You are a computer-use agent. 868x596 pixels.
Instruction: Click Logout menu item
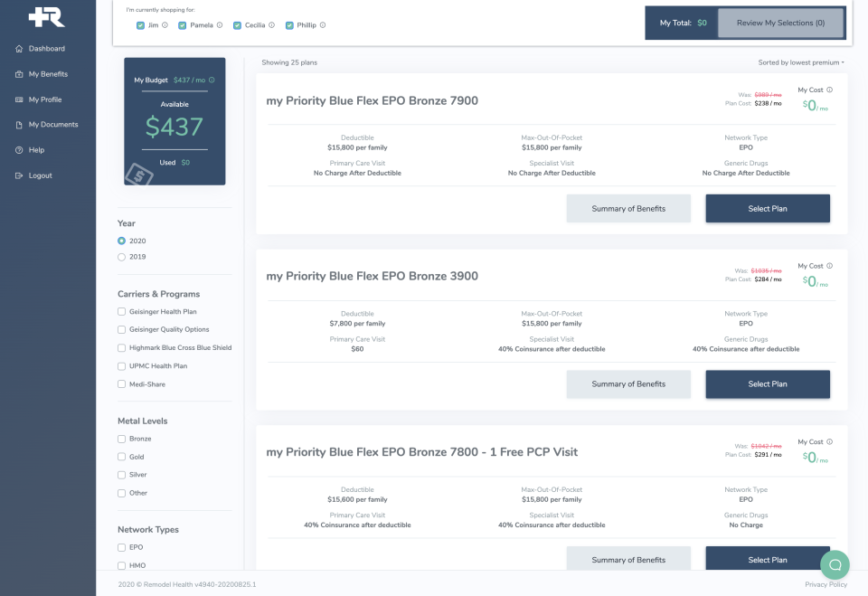coord(41,175)
